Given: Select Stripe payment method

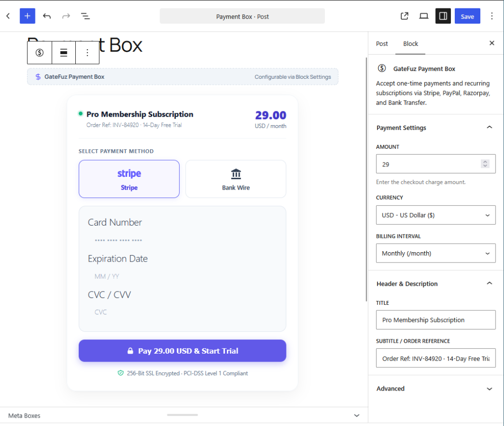Looking at the screenshot, I should [129, 179].
